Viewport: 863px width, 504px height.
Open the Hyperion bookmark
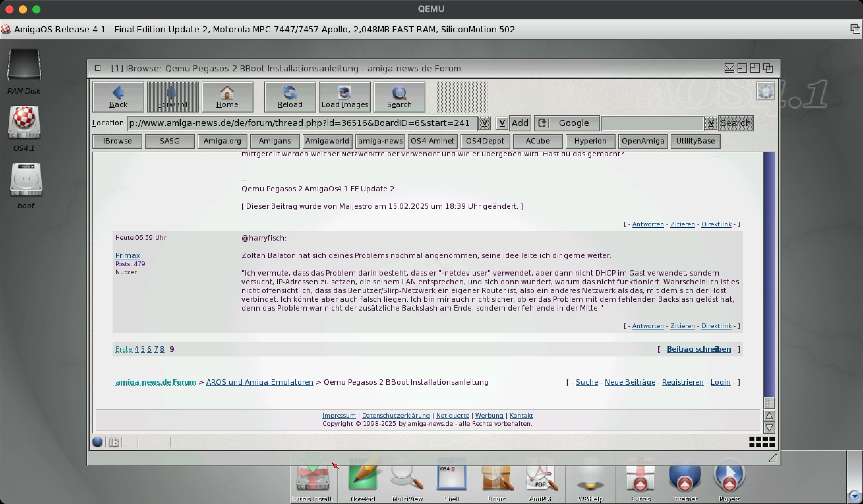point(590,141)
